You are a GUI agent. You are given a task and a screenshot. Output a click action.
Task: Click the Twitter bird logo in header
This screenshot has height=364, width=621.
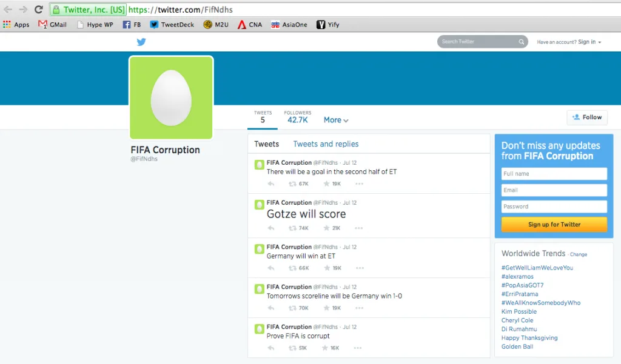tap(141, 42)
